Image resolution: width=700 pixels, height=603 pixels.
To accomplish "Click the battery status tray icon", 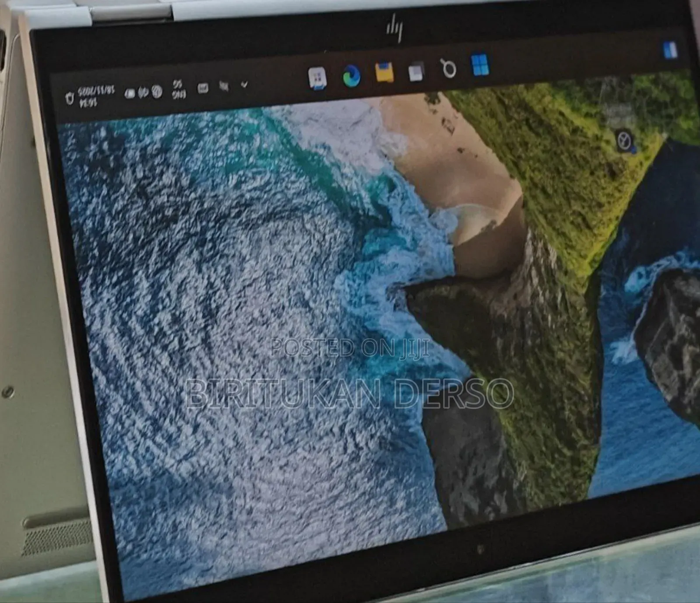I will point(129,93).
